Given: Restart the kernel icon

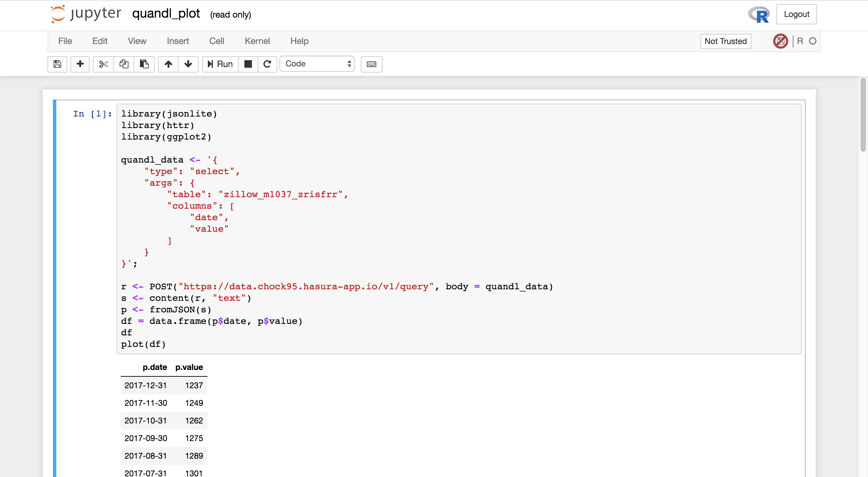Looking at the screenshot, I should [267, 64].
